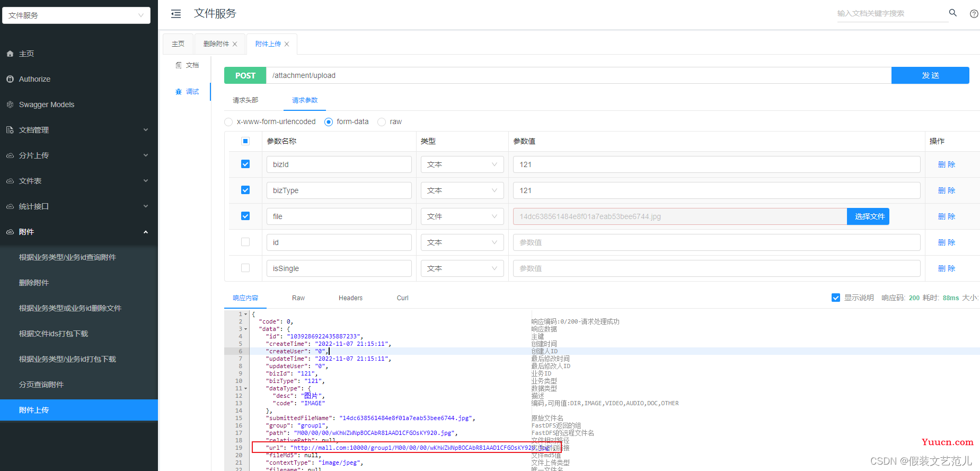Click the cloud icon beside 分片上传
The height and width of the screenshot is (471, 980).
pyautogui.click(x=10, y=155)
